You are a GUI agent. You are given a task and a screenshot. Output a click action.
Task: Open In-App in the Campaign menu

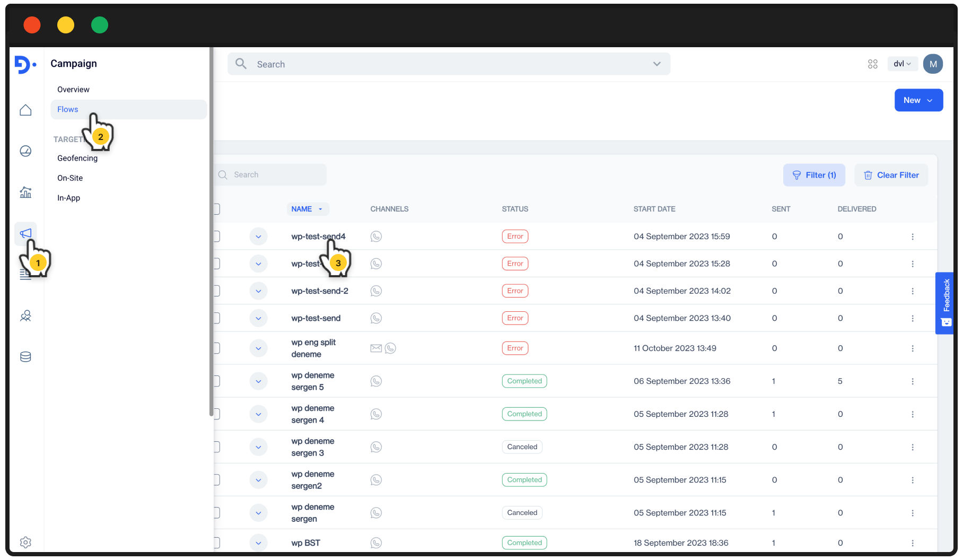[68, 198]
